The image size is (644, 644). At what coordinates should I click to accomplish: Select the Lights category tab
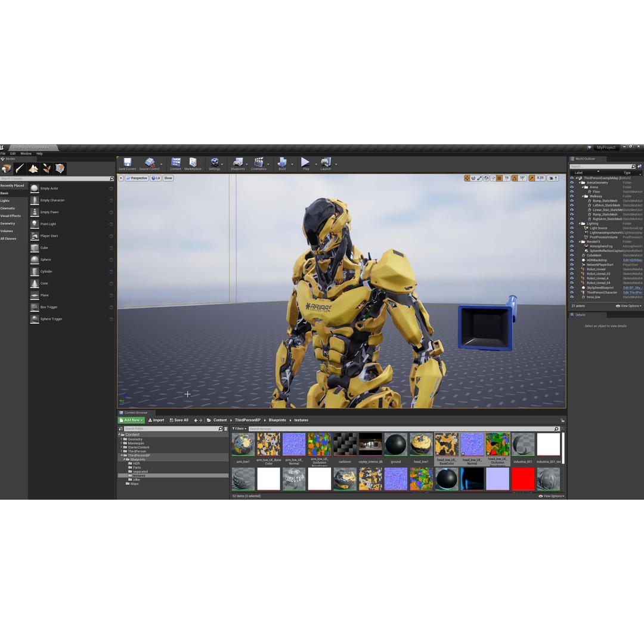click(x=5, y=201)
